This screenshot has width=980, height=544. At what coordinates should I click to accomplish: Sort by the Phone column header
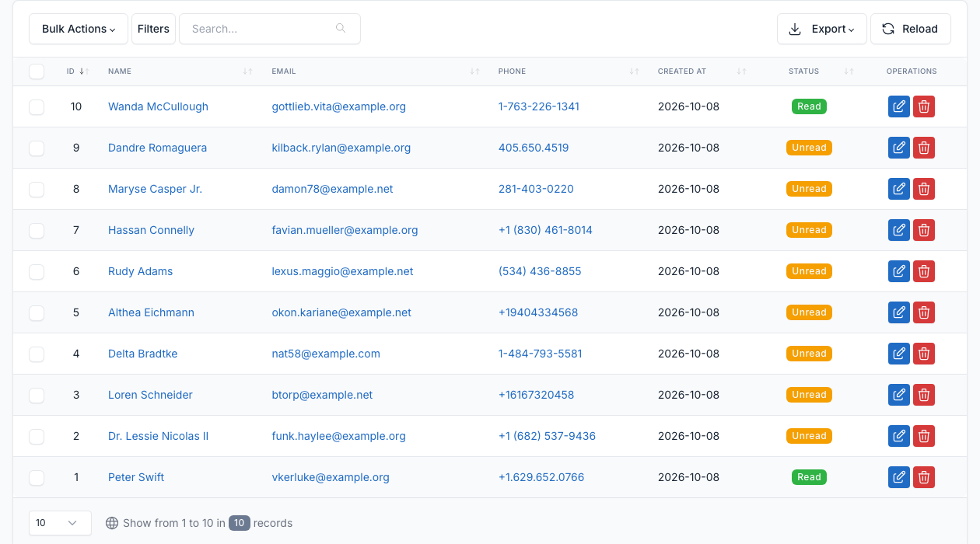569,71
